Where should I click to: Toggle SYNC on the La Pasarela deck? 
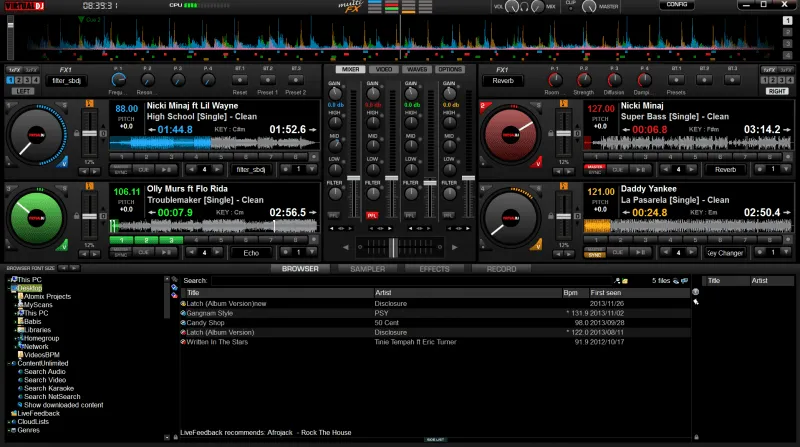tap(594, 253)
